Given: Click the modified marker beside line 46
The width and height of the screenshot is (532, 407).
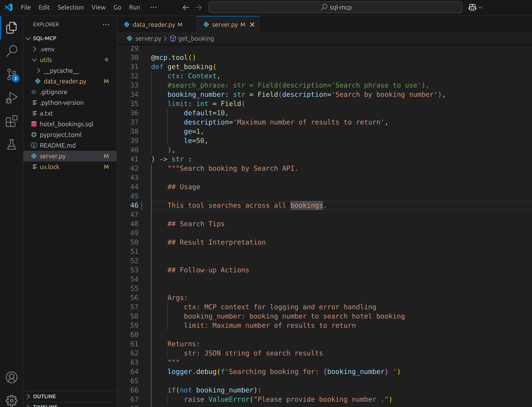Looking at the screenshot, I should 142,205.
